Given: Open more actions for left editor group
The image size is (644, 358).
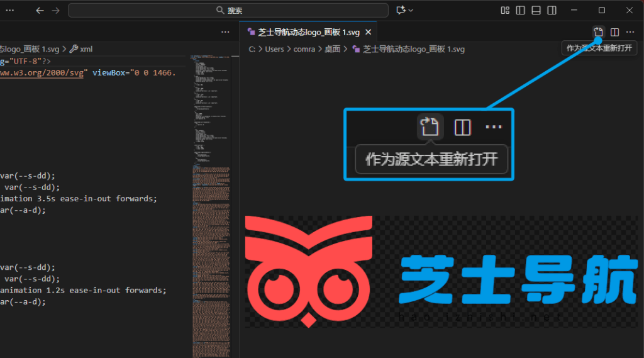Looking at the screenshot, I should coord(225,32).
